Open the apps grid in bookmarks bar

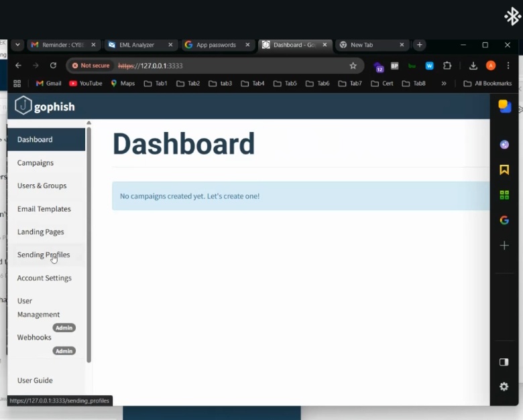tap(17, 83)
